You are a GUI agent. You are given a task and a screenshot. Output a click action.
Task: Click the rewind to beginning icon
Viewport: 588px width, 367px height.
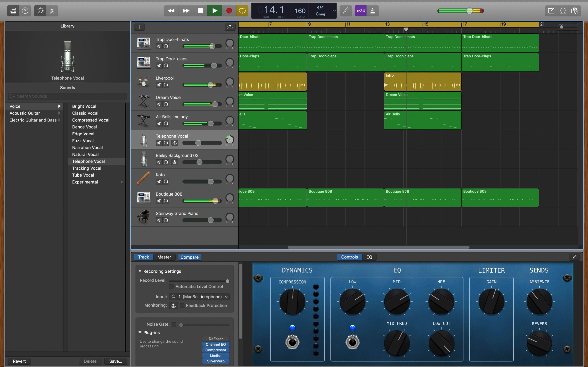pos(171,10)
